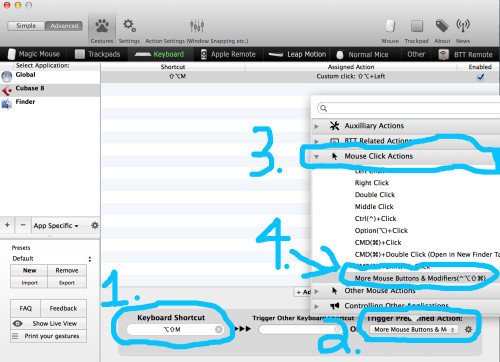Choose Double Click action
The image size is (500, 362).
pos(375,195)
